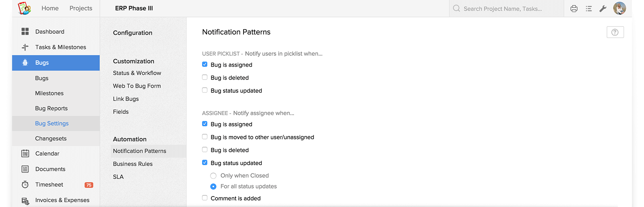This screenshot has height=207, width=644.
Task: Click the Search Project Name, Tasks field
Action: (x=506, y=8)
